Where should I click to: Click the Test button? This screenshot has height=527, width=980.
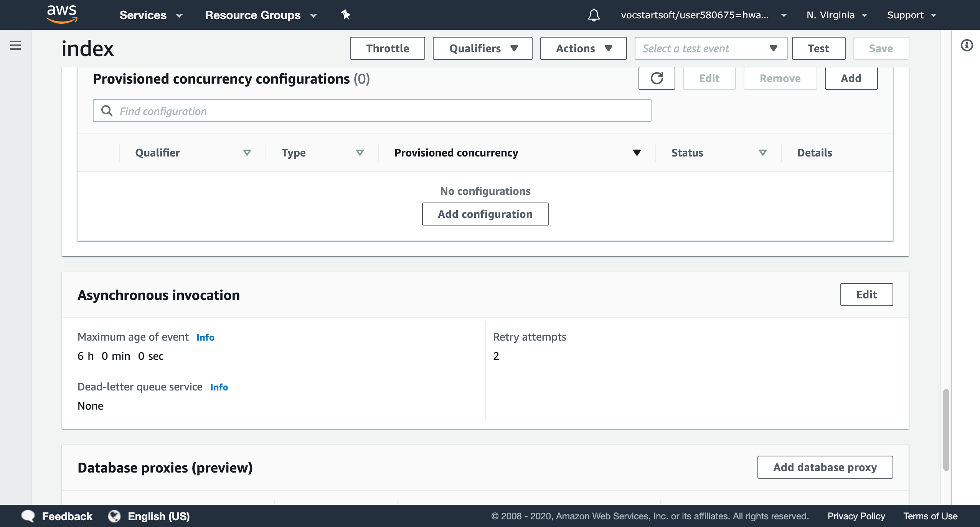(x=818, y=48)
